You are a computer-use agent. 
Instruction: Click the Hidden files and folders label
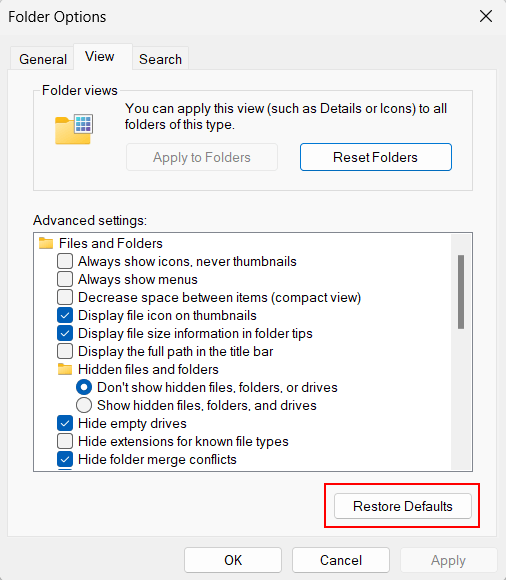148,369
